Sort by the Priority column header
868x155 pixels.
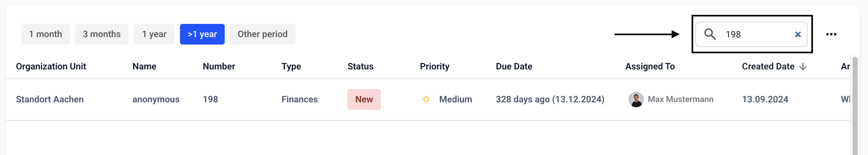(x=434, y=67)
